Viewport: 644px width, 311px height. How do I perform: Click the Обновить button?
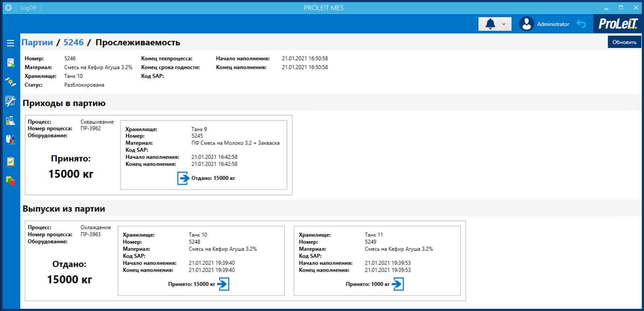[x=624, y=42]
